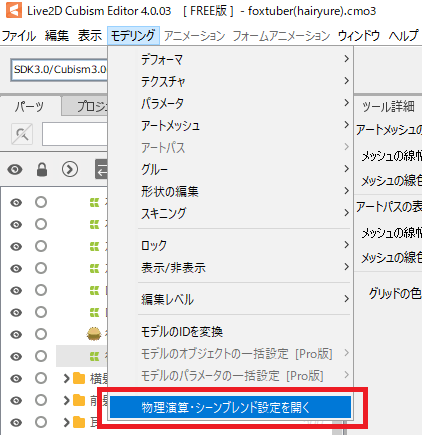This screenshot has height=436, width=424.
Task: Toggle lock circle of the 耳 folder
Action: 41,422
